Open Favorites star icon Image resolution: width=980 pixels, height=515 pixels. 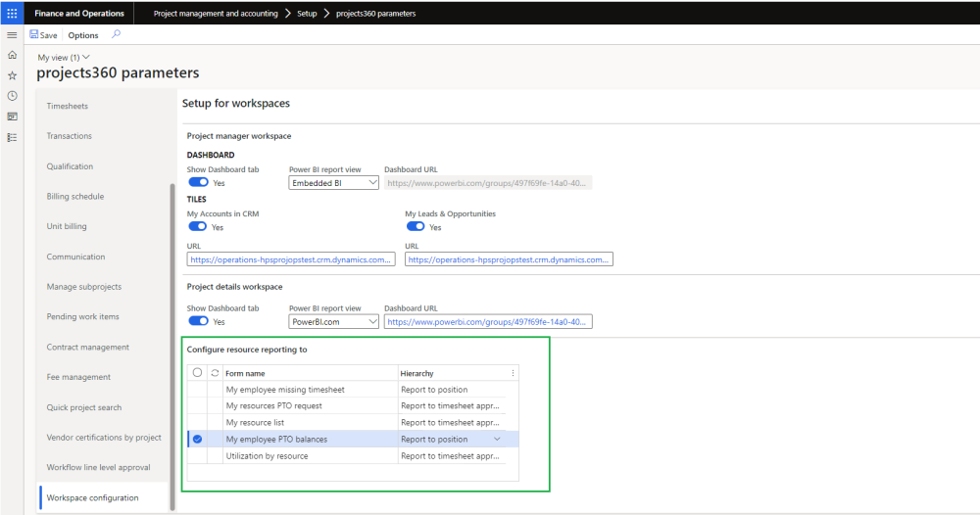click(x=12, y=75)
